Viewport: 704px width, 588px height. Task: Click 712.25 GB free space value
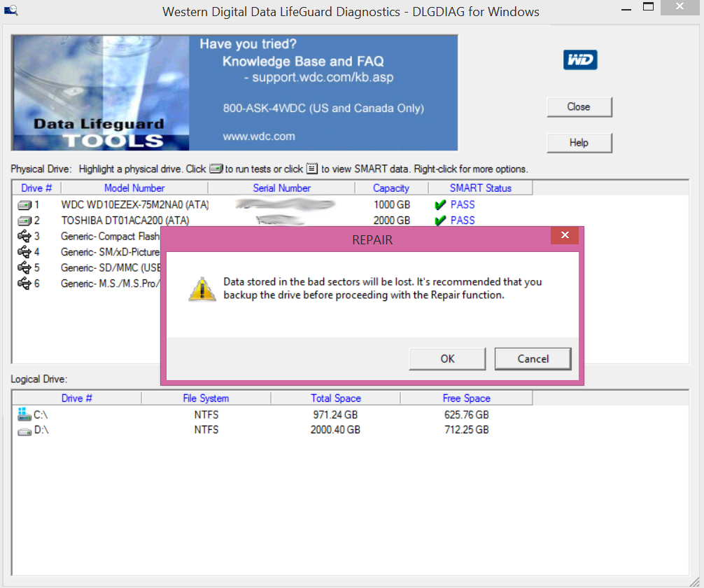click(467, 430)
